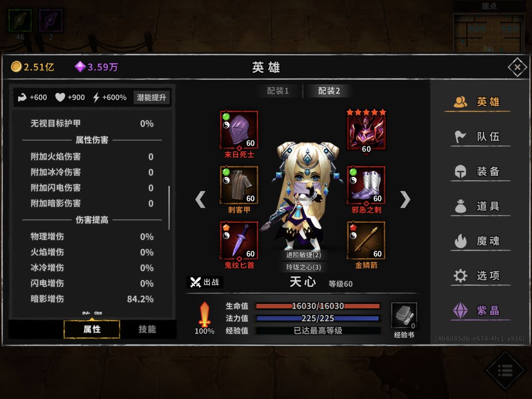Open the 紫晶 purple crystal shop
532x399 pixels.
point(480,310)
